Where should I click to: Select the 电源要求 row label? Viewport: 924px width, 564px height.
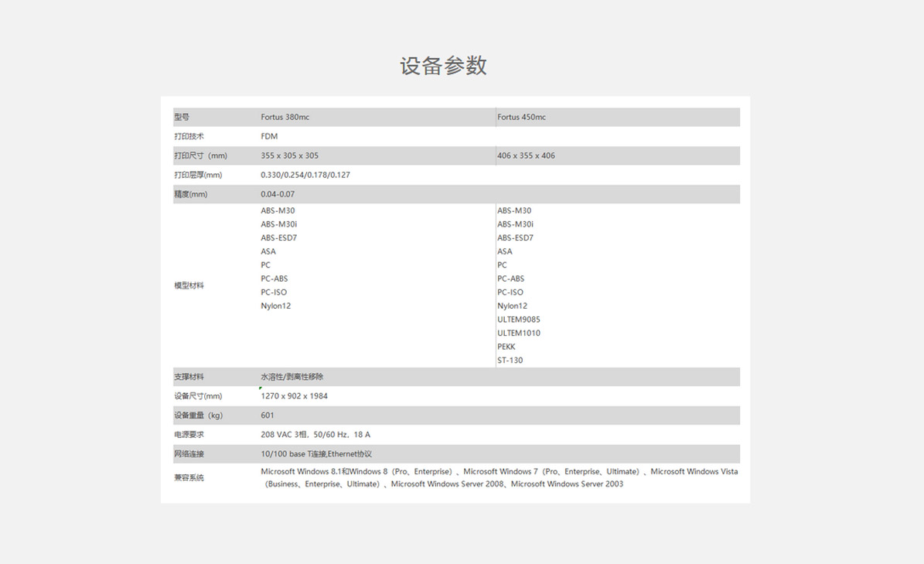189,434
